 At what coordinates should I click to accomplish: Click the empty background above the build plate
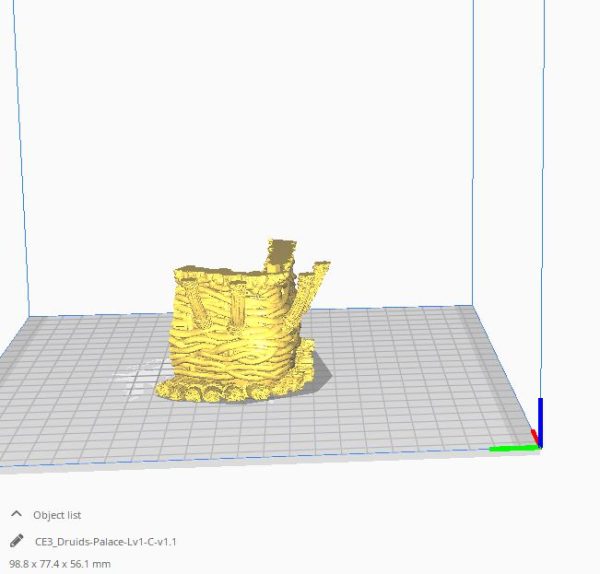[250, 120]
